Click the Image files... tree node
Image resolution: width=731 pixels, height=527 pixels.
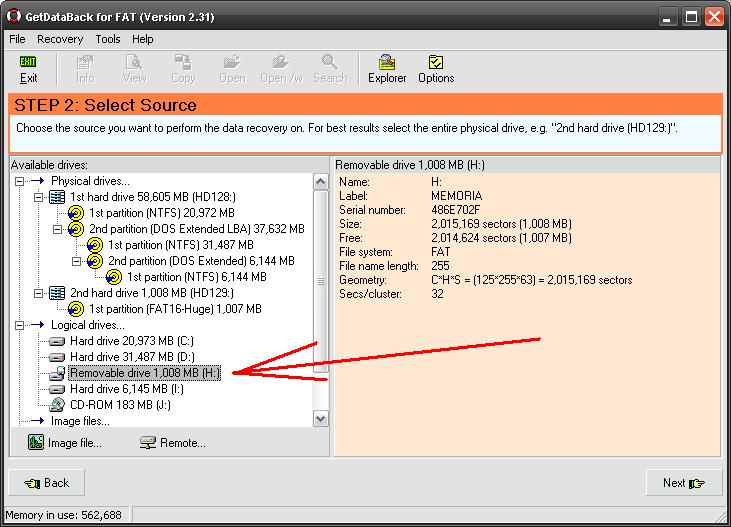click(x=80, y=421)
